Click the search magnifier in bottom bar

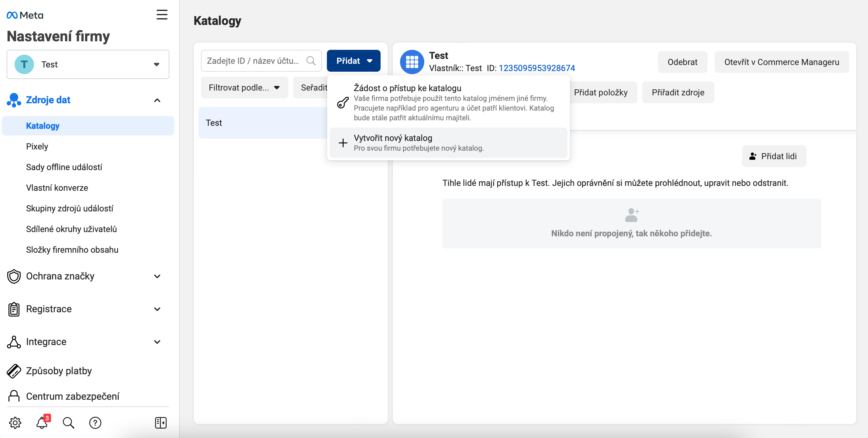[x=68, y=423]
